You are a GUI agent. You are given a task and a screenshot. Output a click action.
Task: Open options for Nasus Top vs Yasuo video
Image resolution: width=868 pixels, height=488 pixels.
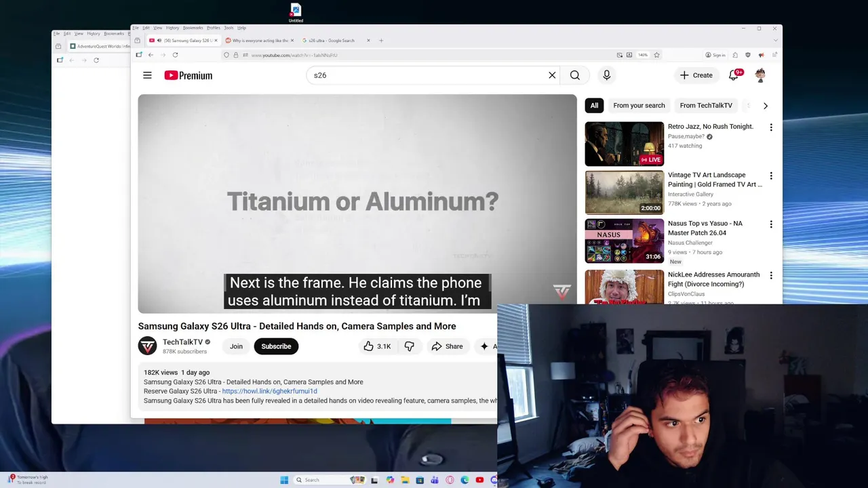tap(771, 224)
